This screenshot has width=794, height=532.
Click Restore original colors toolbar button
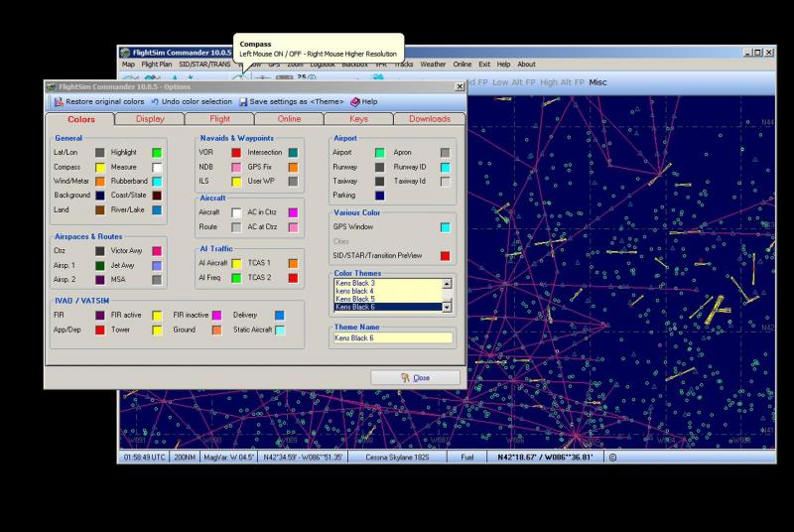[99, 102]
